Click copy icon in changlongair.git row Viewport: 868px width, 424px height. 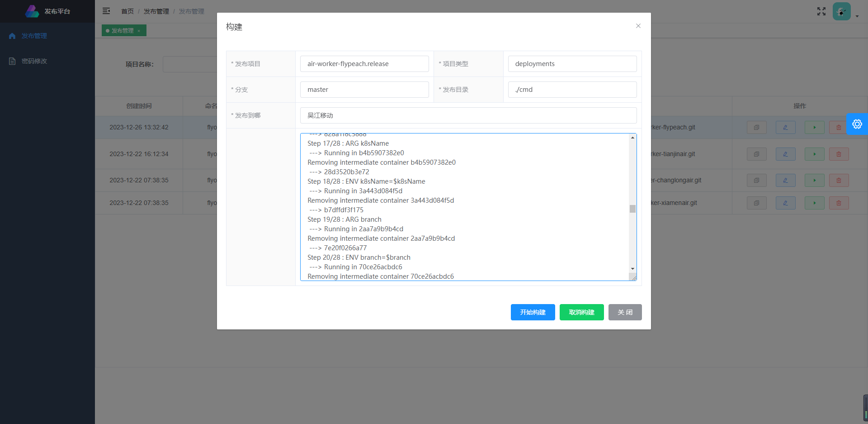tap(756, 180)
